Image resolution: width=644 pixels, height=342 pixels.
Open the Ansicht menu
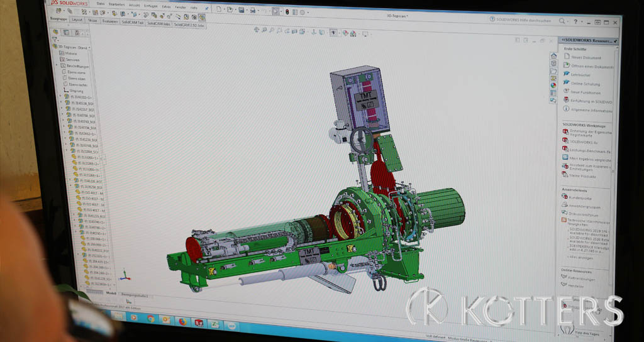tap(134, 5)
